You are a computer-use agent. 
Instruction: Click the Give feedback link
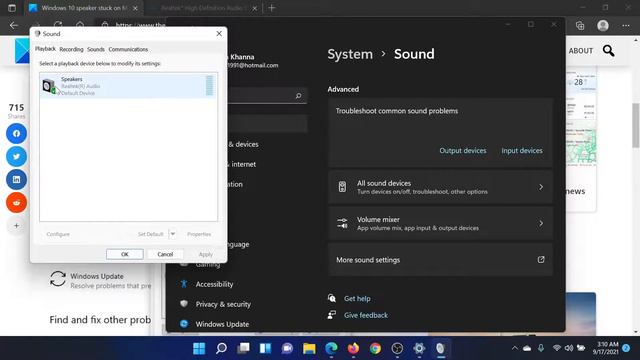click(x=366, y=315)
